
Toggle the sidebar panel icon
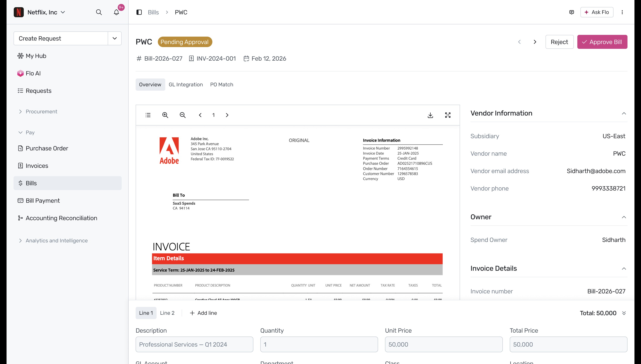click(139, 12)
